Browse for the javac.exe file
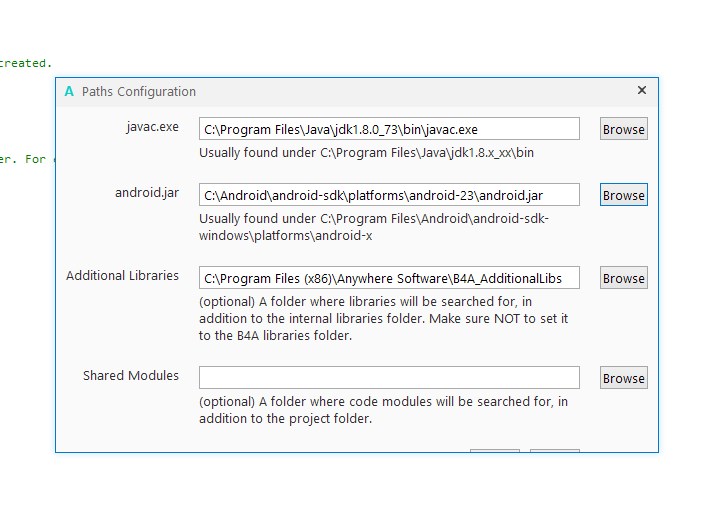The height and width of the screenshot is (526, 706). tap(623, 129)
